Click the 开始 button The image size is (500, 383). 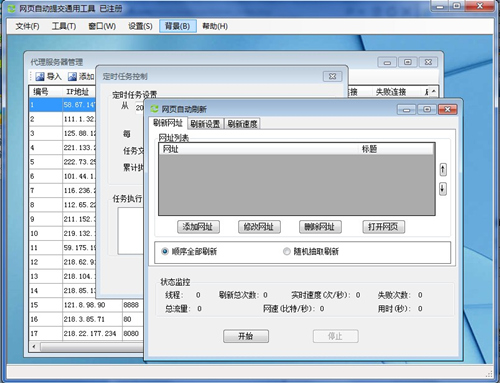(x=246, y=336)
